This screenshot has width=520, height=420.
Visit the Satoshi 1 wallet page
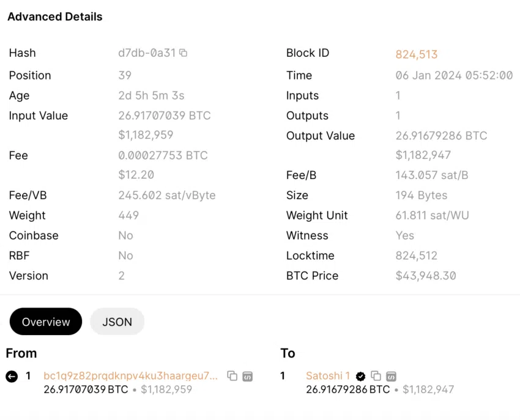coord(328,376)
